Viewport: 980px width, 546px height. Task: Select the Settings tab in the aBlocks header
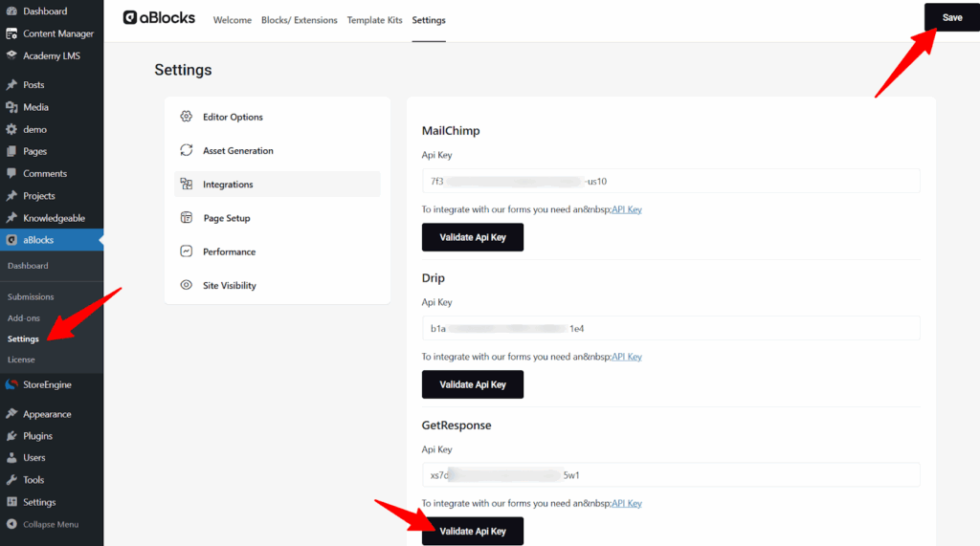pos(429,20)
